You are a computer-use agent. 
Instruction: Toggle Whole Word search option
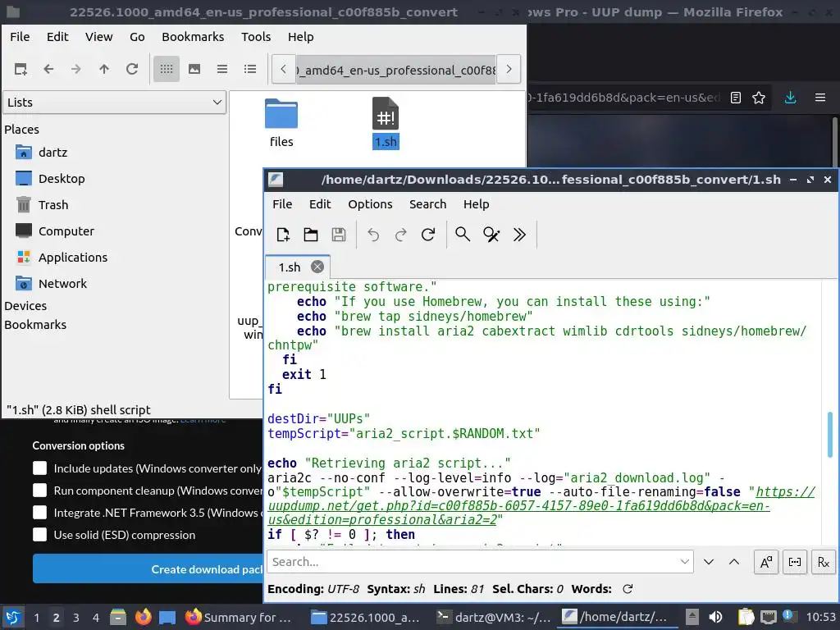point(794,562)
